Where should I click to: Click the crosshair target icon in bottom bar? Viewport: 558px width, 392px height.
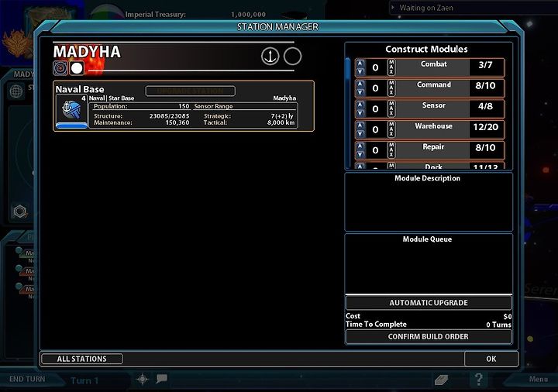(143, 379)
